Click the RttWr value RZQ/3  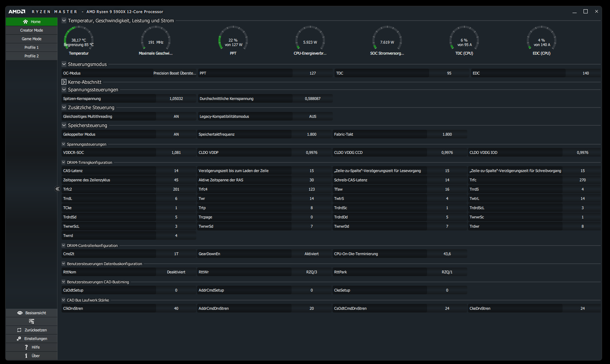tap(312, 272)
